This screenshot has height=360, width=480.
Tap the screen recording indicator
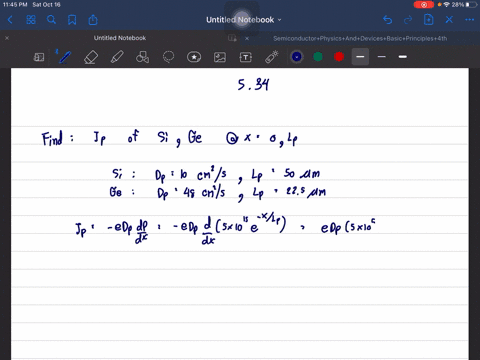pos(424,5)
